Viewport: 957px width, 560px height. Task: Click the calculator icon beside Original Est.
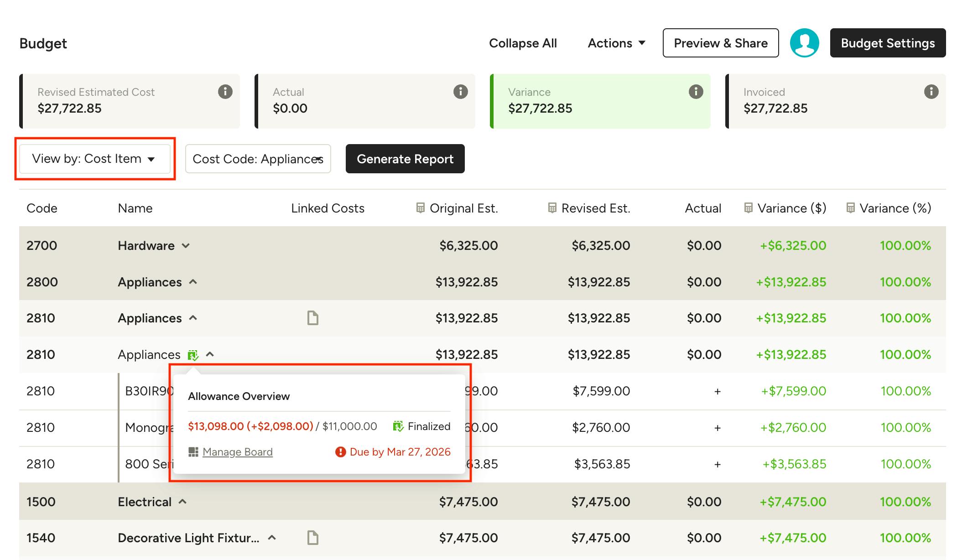[x=421, y=208]
